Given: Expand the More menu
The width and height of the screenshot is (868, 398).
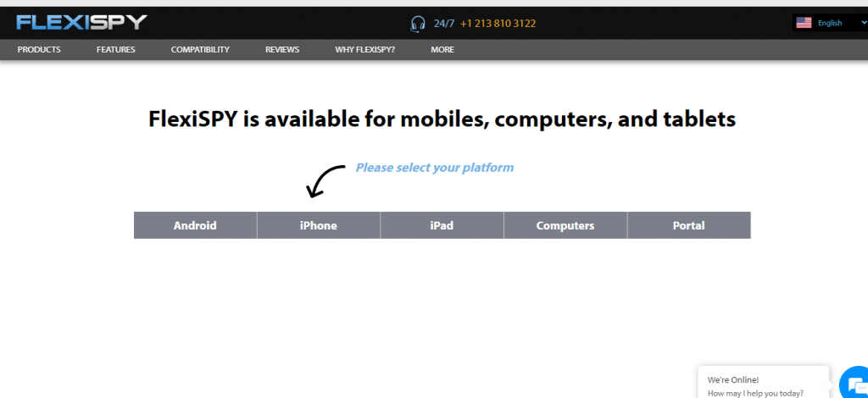Looking at the screenshot, I should (x=442, y=50).
